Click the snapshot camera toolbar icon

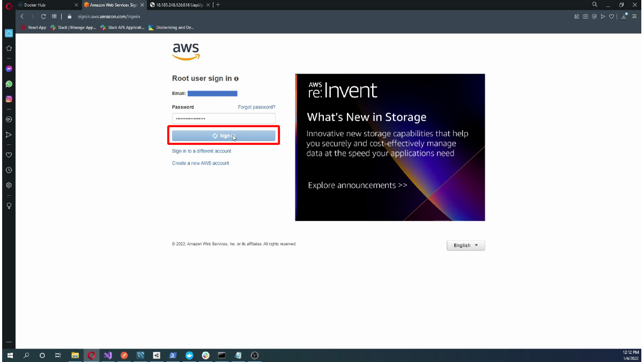[586, 16]
